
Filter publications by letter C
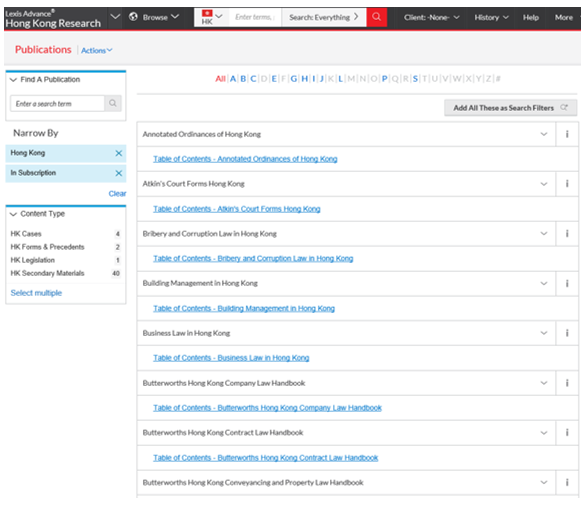click(253, 79)
